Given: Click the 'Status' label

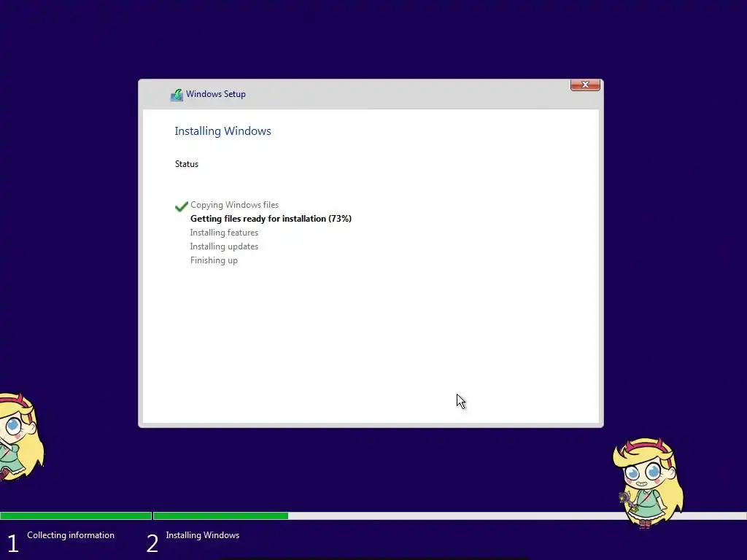Looking at the screenshot, I should [186, 164].
